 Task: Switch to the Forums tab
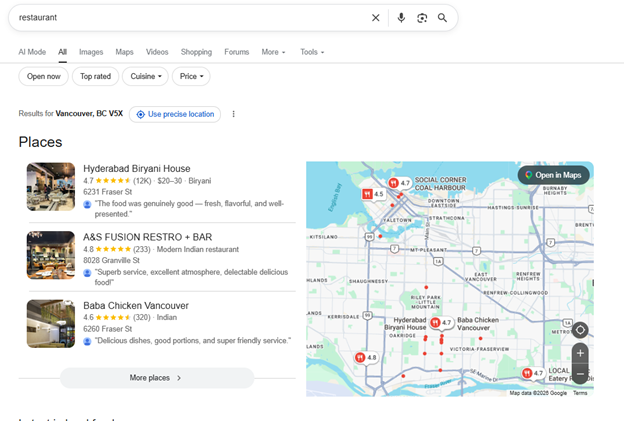coord(237,52)
